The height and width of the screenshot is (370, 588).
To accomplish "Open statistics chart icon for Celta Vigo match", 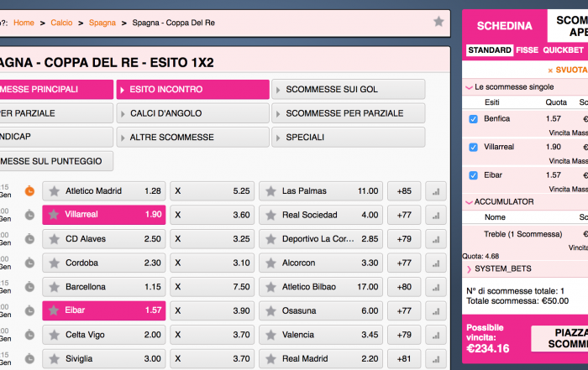I will pos(436,335).
